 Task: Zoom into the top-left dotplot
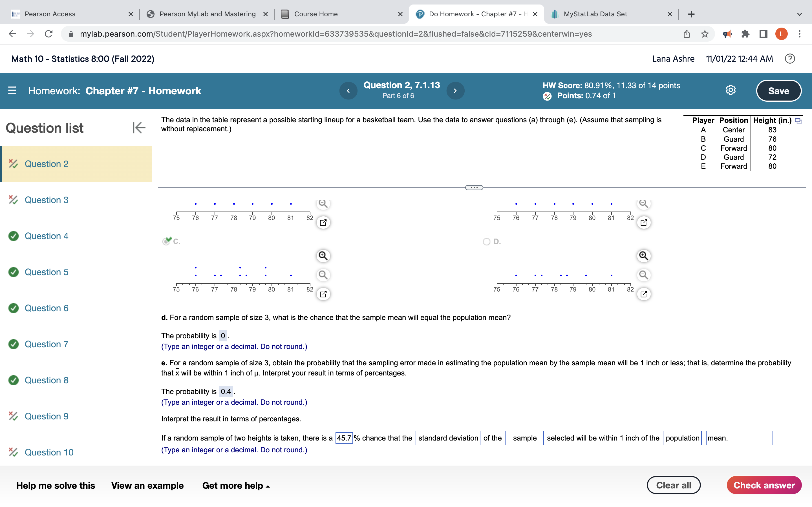pos(323,203)
